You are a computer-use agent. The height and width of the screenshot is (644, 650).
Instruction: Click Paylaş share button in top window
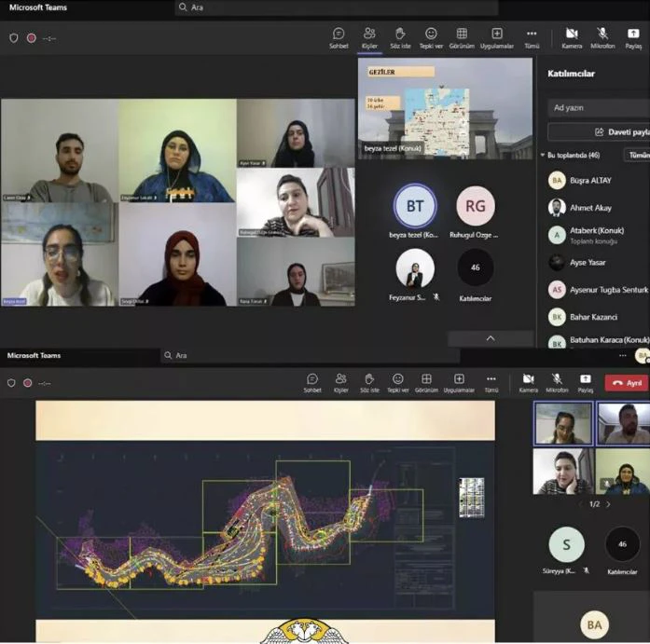tap(633, 38)
